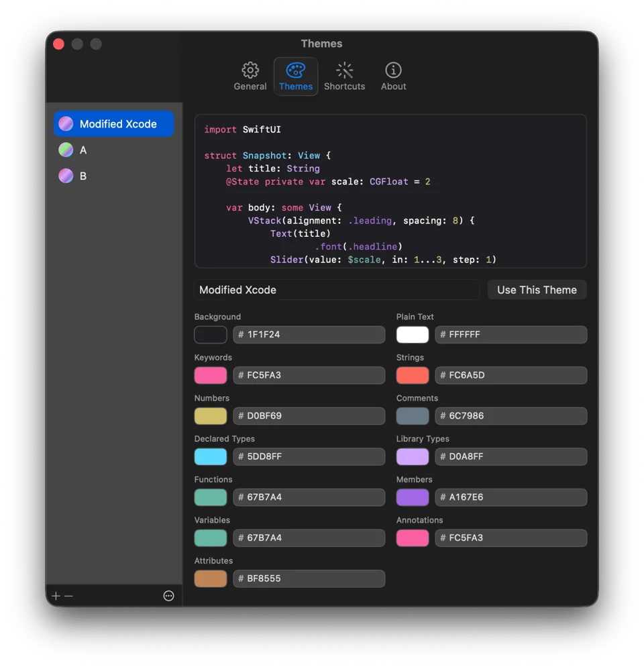Open the Numbers color swatch
This screenshot has height=667, width=644.
click(x=211, y=415)
